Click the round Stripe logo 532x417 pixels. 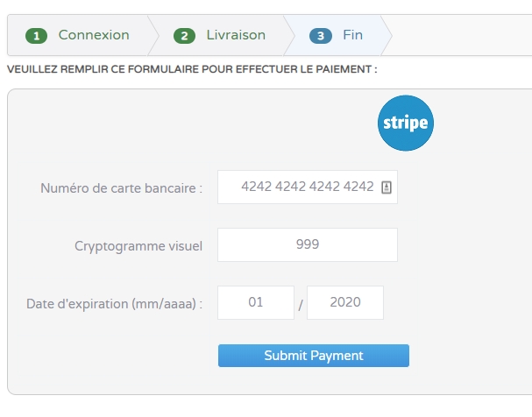pyautogui.click(x=406, y=123)
